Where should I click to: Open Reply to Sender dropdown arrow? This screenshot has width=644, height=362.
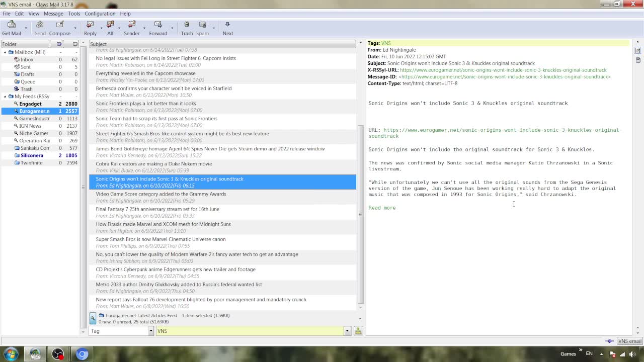pos(144,29)
